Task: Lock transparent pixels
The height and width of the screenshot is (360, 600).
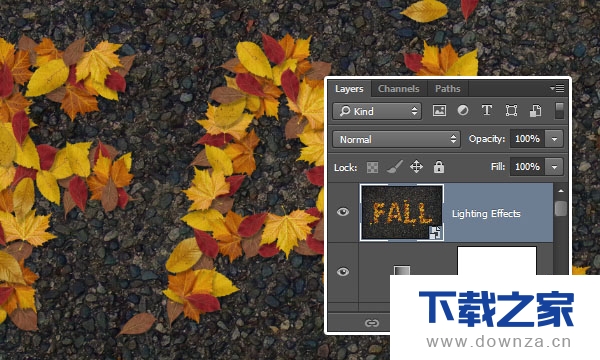Action: tap(372, 167)
